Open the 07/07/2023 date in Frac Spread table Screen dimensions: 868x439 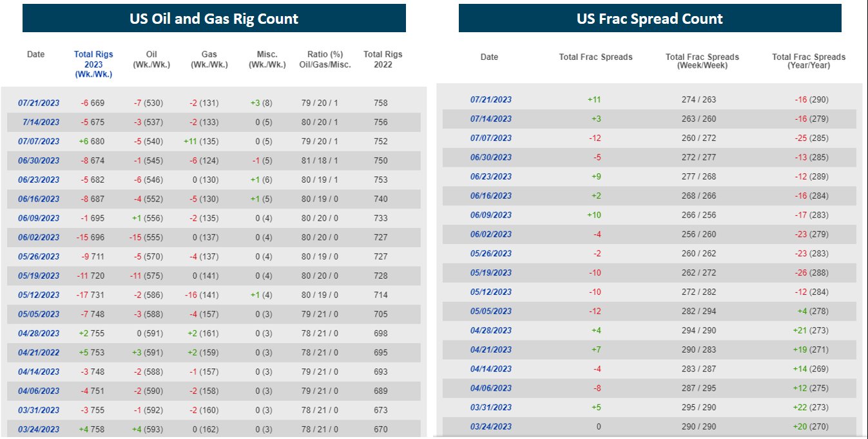[491, 138]
